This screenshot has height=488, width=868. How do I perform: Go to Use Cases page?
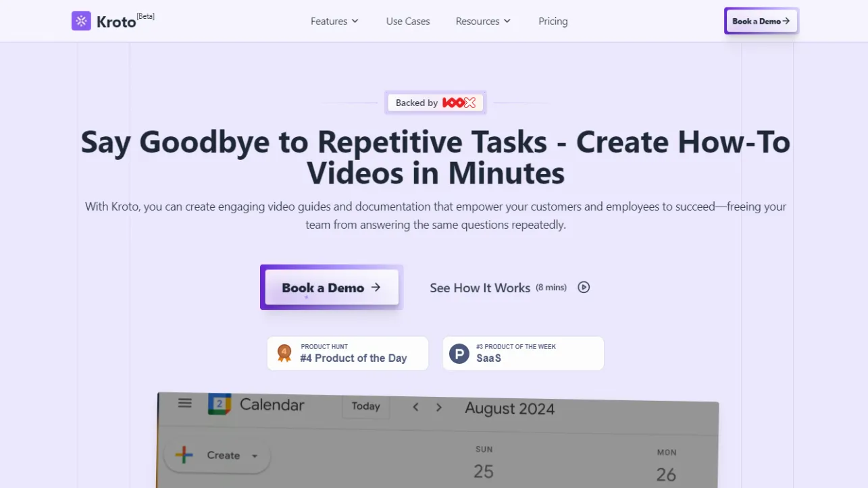click(408, 22)
